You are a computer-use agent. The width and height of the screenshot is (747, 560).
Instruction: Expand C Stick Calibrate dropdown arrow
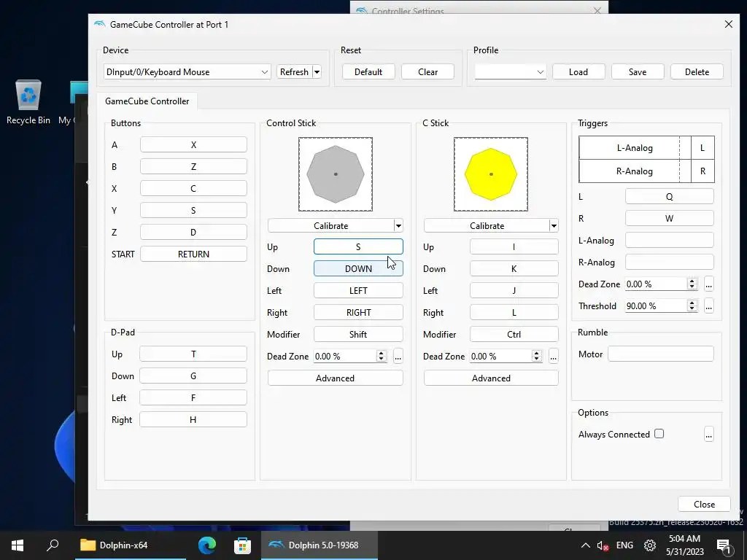pyautogui.click(x=554, y=226)
